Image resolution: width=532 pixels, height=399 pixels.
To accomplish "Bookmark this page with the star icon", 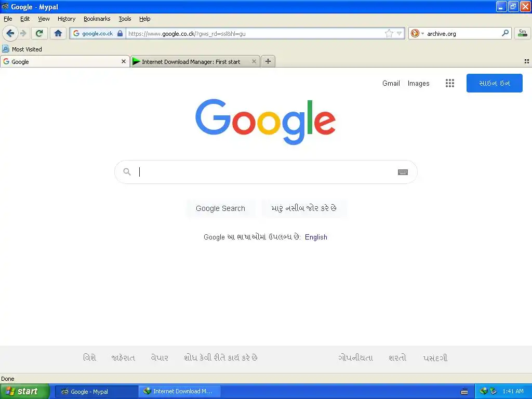I will [389, 33].
